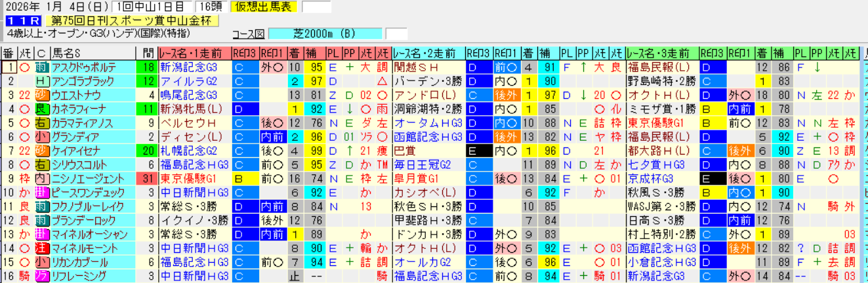Click the badge beside マイネルオーシャン
Viewport: 868px width, 283px height.
pos(42,234)
